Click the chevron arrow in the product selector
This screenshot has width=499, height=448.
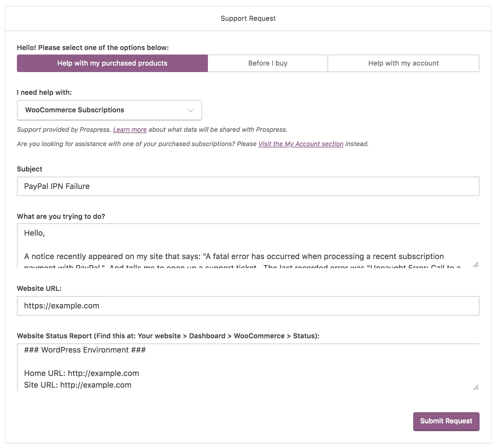(x=190, y=111)
